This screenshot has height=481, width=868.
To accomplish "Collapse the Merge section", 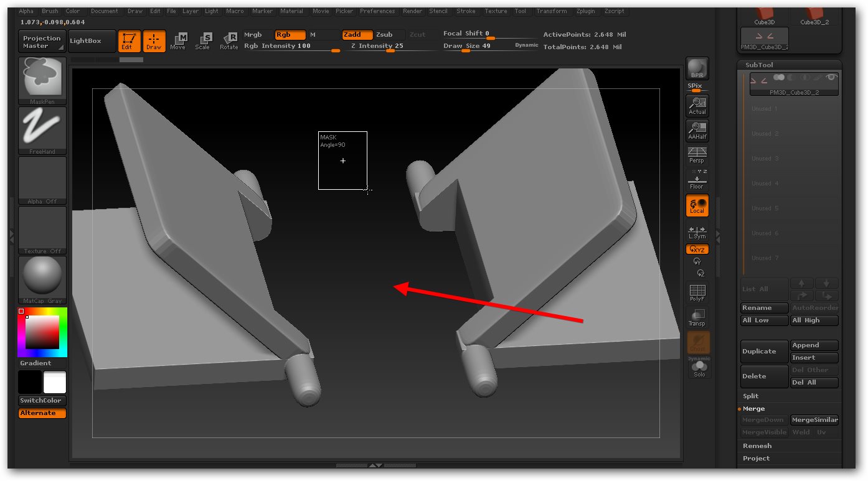I will pyautogui.click(x=753, y=409).
